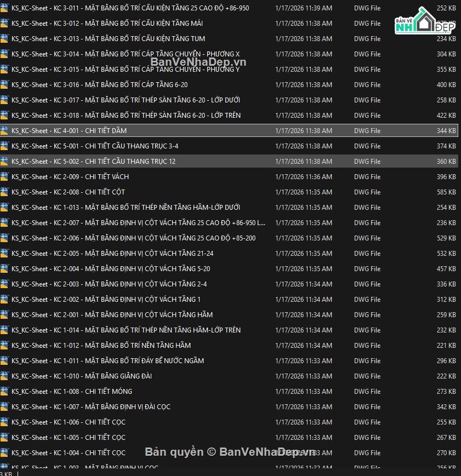Select file KC 1-013 - THÉP NỀN TẦNG HẦM-LỚP DƯỚI
The height and width of the screenshot is (476, 461).
pos(126,208)
